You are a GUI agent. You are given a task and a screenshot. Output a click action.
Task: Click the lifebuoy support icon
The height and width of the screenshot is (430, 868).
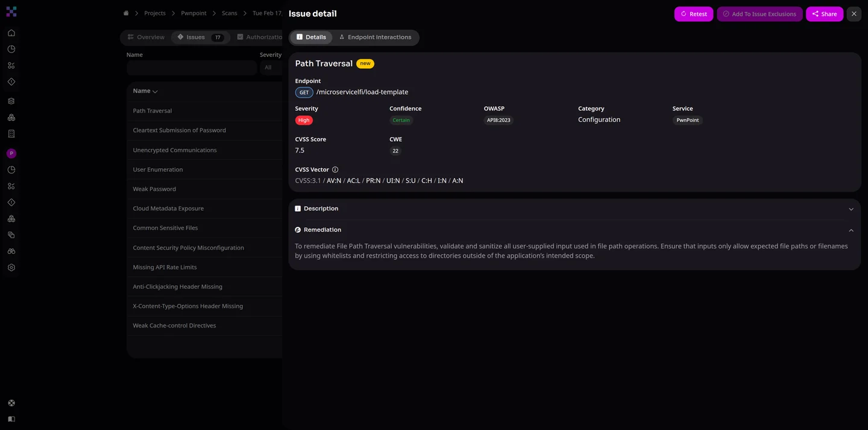pyautogui.click(x=11, y=403)
